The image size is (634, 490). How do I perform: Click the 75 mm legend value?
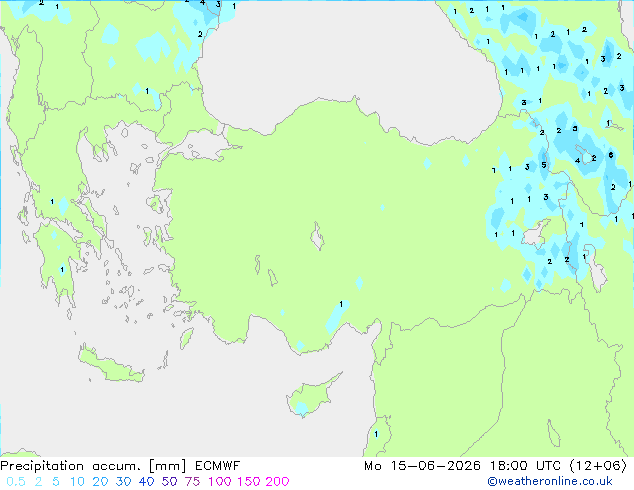(x=192, y=482)
